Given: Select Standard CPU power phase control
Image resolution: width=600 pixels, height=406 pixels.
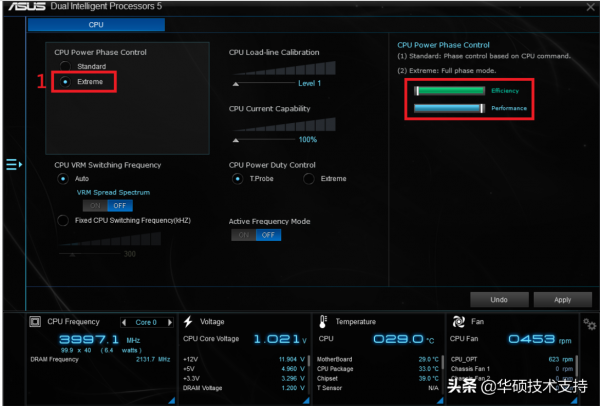Looking at the screenshot, I should pos(65,66).
